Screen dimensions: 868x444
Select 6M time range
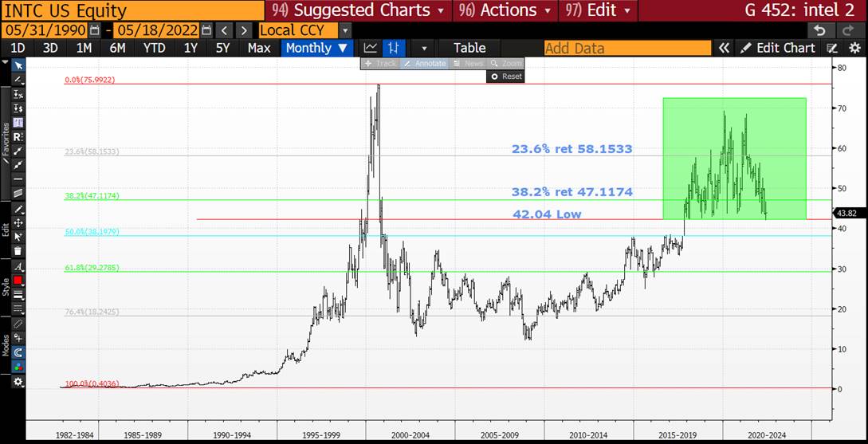(117, 48)
